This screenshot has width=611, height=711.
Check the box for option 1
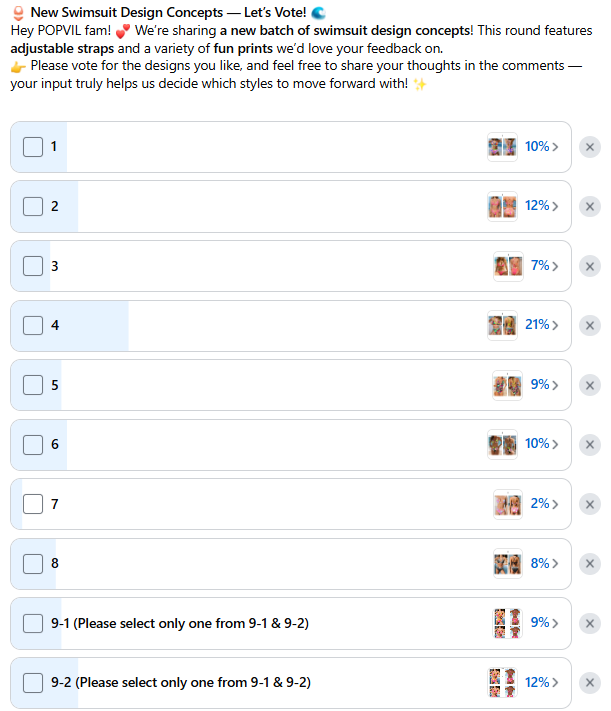(x=33, y=147)
